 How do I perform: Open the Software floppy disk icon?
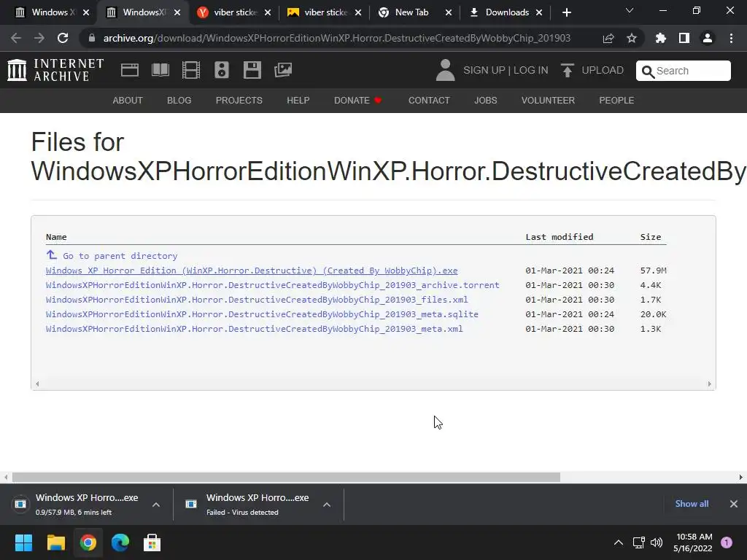click(252, 70)
